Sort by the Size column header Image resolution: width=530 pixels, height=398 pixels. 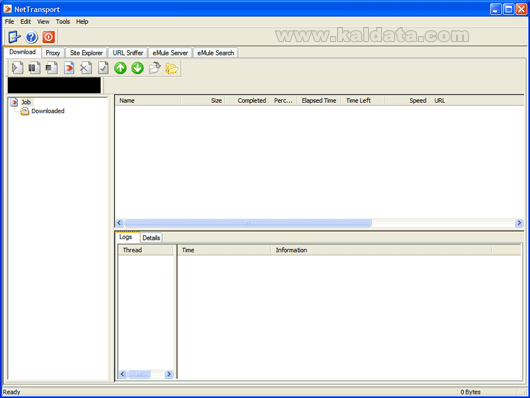click(x=203, y=100)
